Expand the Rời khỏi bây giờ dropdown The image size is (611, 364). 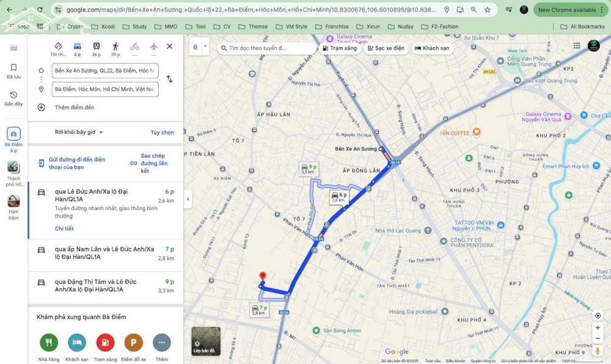click(79, 132)
